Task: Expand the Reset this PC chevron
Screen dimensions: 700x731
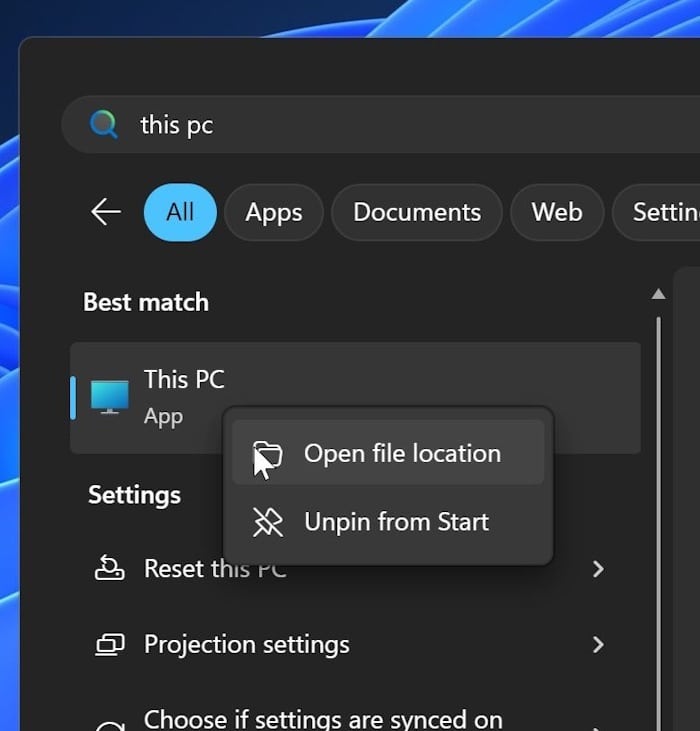Action: [598, 569]
